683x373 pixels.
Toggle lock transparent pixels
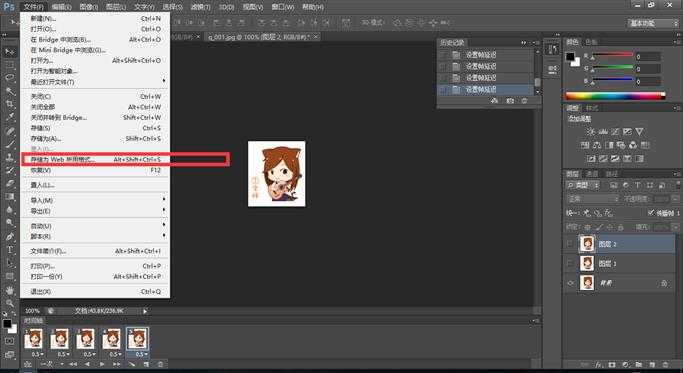click(x=588, y=227)
